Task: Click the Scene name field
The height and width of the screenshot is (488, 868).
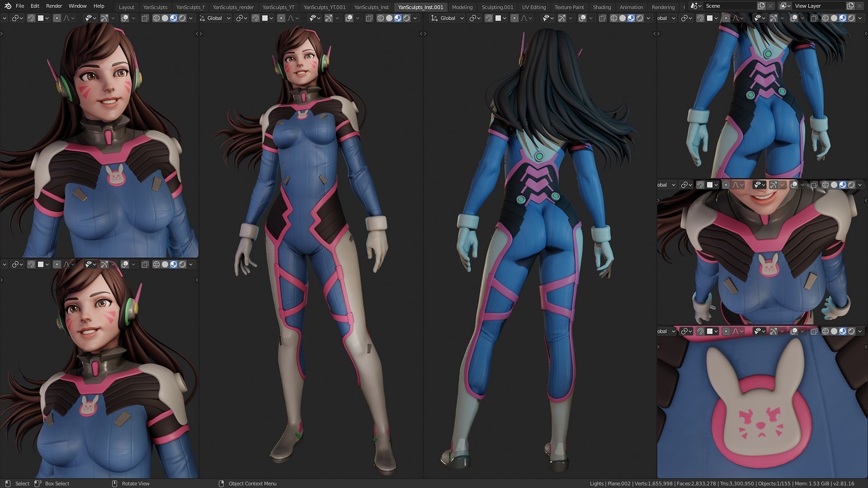Action: click(x=730, y=6)
